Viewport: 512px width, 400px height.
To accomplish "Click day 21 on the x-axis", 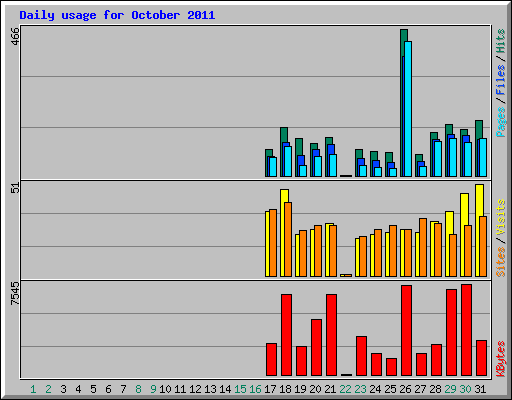I will (330, 389).
